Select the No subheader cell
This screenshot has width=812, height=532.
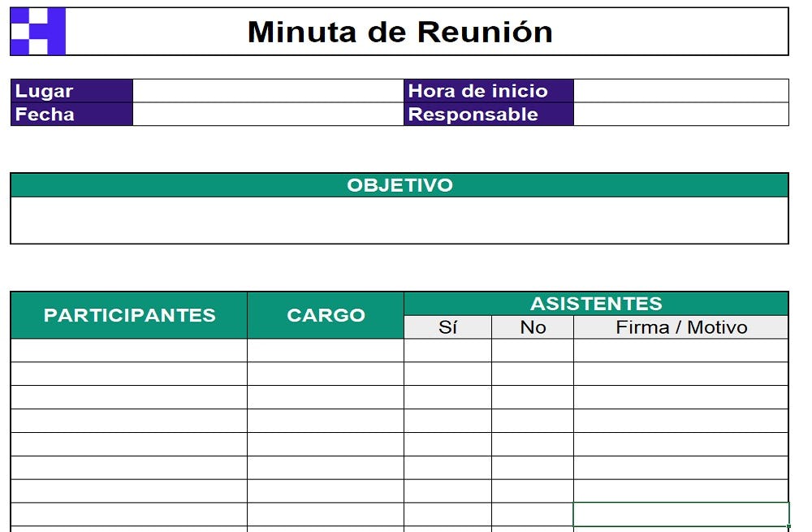point(533,327)
